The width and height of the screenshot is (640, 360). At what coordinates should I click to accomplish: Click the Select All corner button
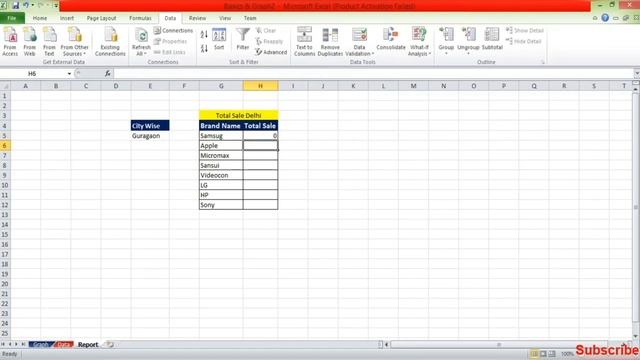click(5, 86)
